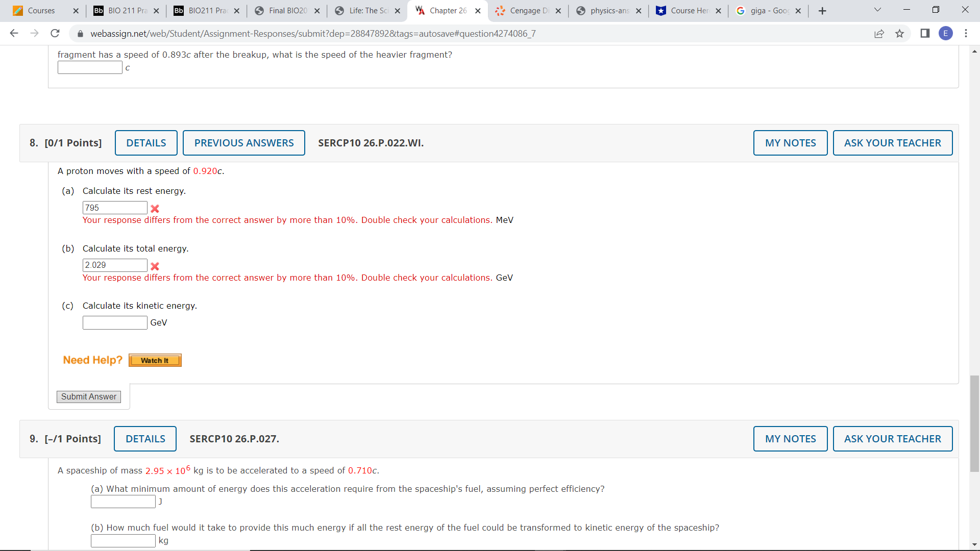
Task: Click the share page icon
Action: pos(879,33)
